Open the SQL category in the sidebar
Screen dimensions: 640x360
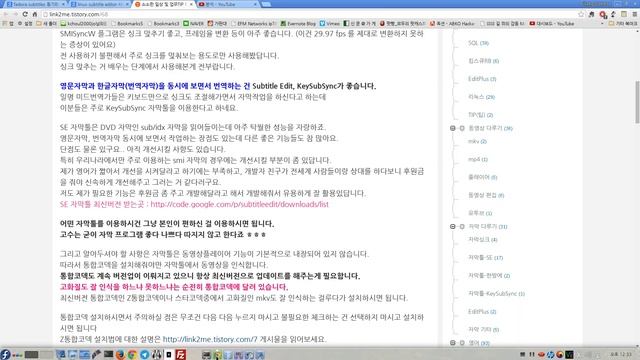point(478,43)
